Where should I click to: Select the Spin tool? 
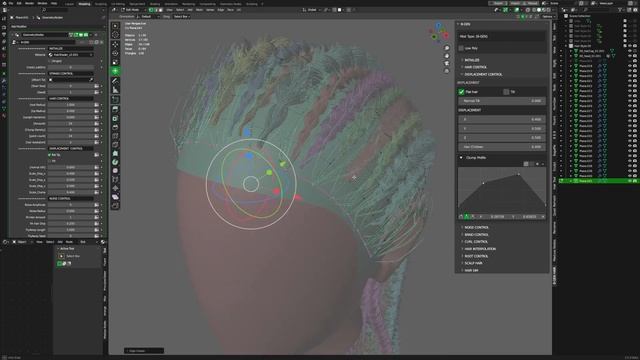click(116, 162)
